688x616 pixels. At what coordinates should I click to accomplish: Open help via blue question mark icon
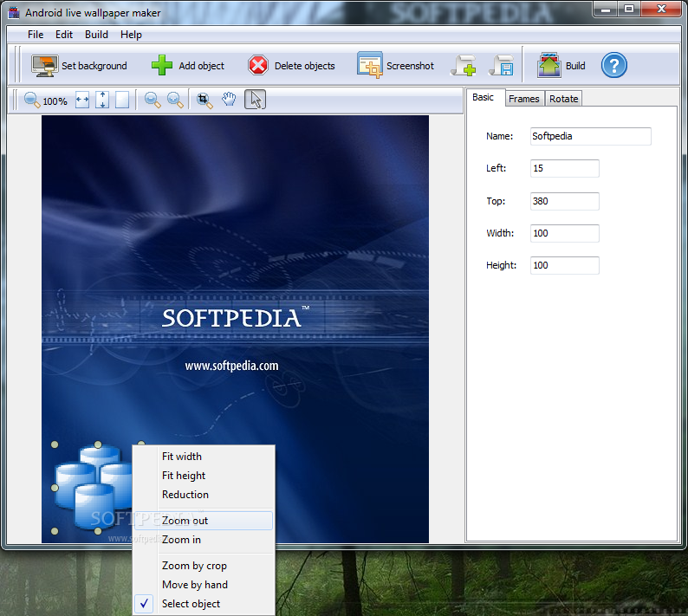pos(613,65)
